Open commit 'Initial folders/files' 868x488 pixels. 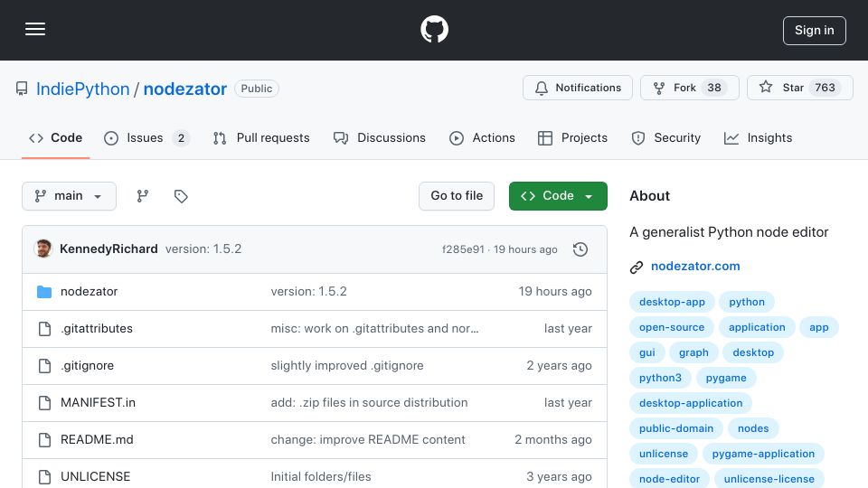[x=320, y=477]
